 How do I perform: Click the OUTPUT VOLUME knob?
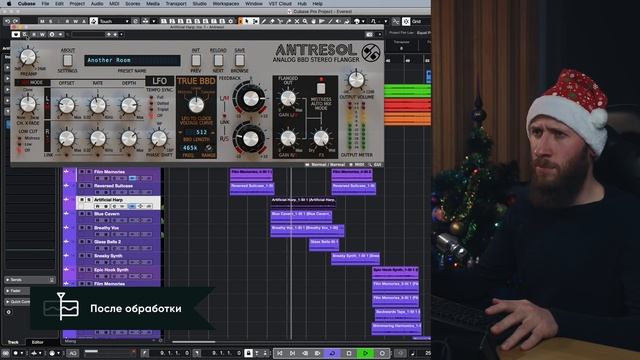point(356,80)
